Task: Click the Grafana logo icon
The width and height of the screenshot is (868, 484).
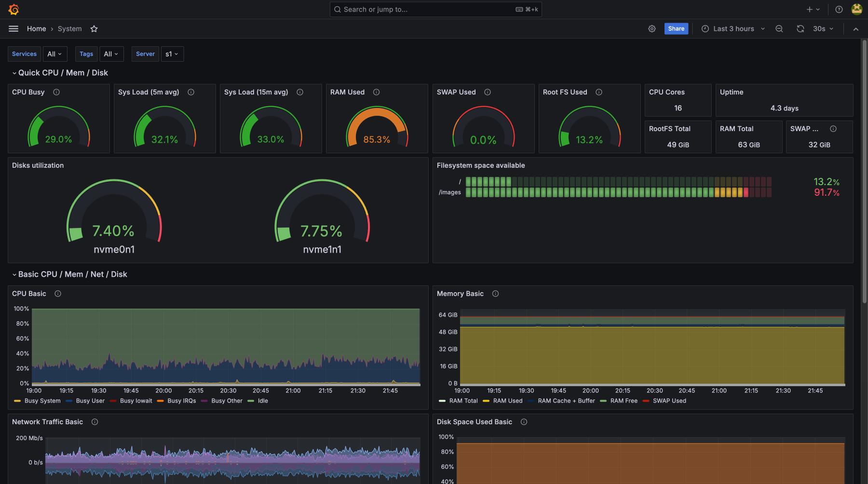Action: (14, 10)
